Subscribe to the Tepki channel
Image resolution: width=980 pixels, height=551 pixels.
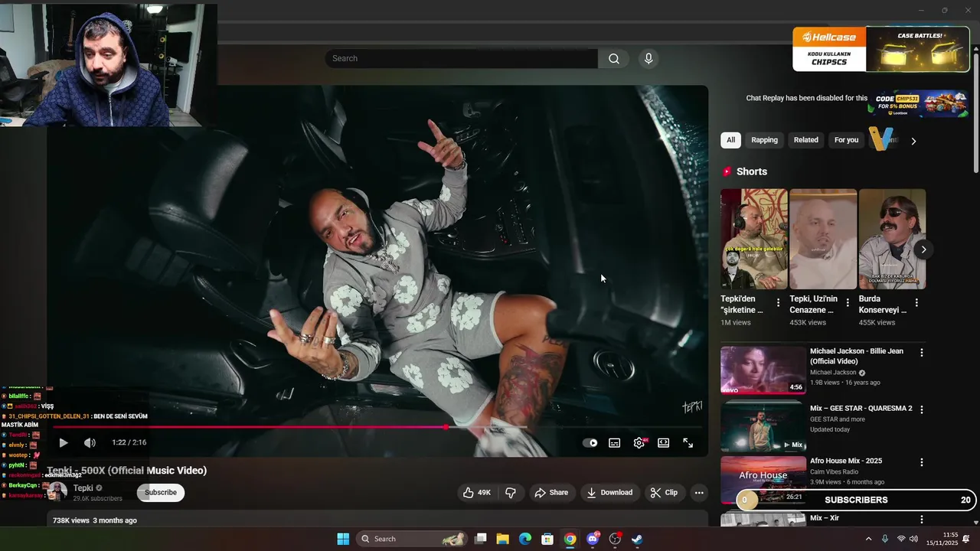click(161, 492)
